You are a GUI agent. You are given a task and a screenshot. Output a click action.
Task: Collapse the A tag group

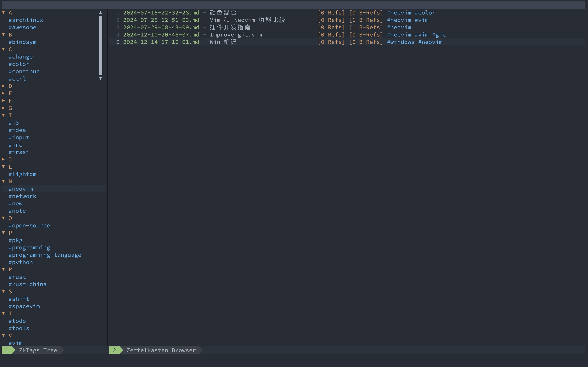click(x=3, y=13)
